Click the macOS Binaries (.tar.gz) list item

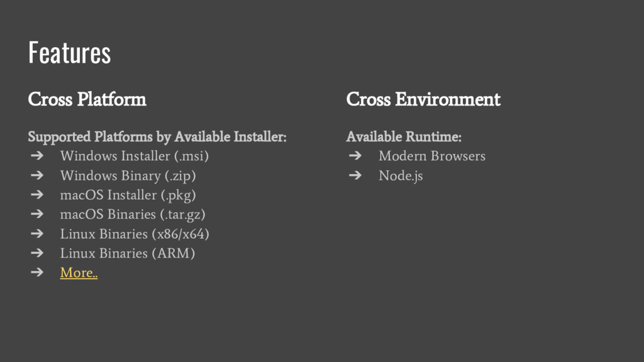point(133,214)
